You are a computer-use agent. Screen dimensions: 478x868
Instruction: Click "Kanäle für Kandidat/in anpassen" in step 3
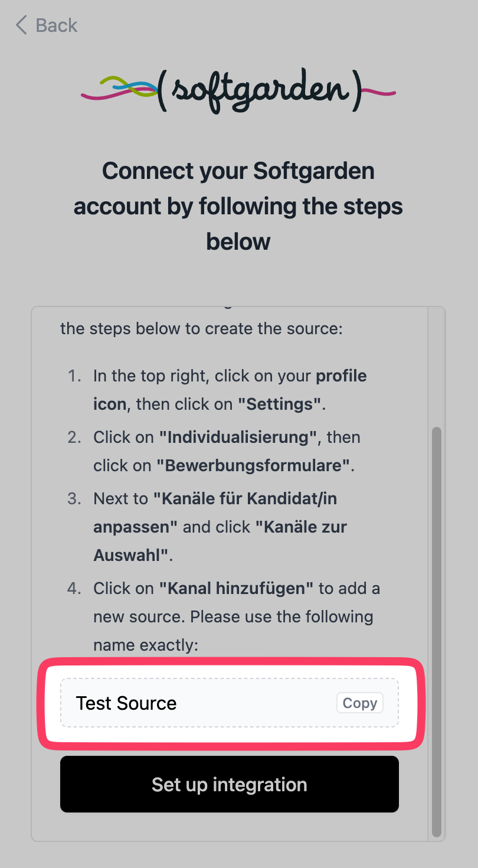click(x=245, y=499)
